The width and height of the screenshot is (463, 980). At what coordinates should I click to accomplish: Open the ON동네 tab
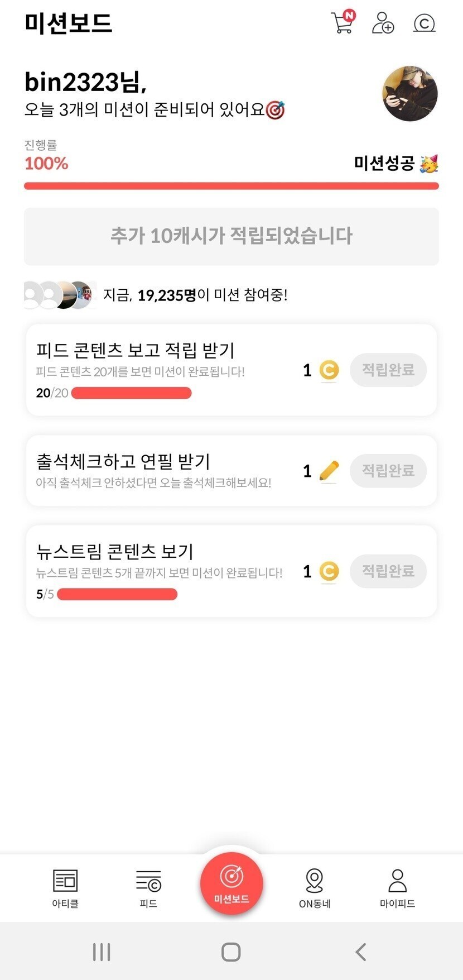pos(315,888)
